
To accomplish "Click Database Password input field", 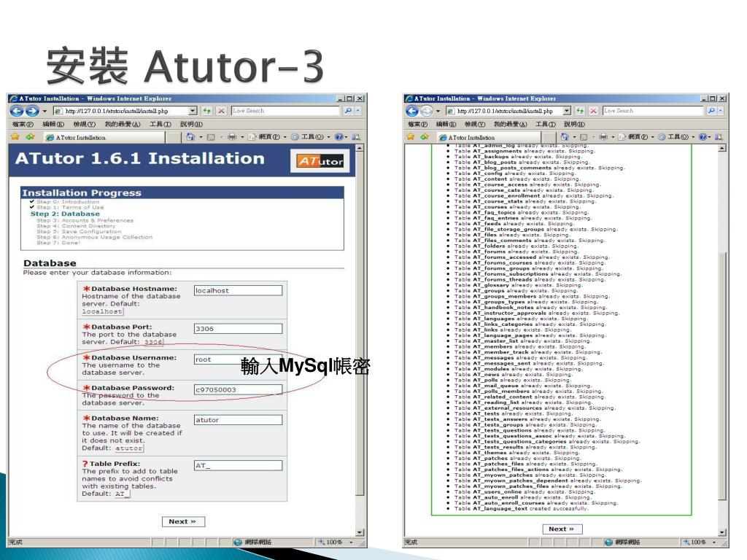I will click(x=238, y=389).
